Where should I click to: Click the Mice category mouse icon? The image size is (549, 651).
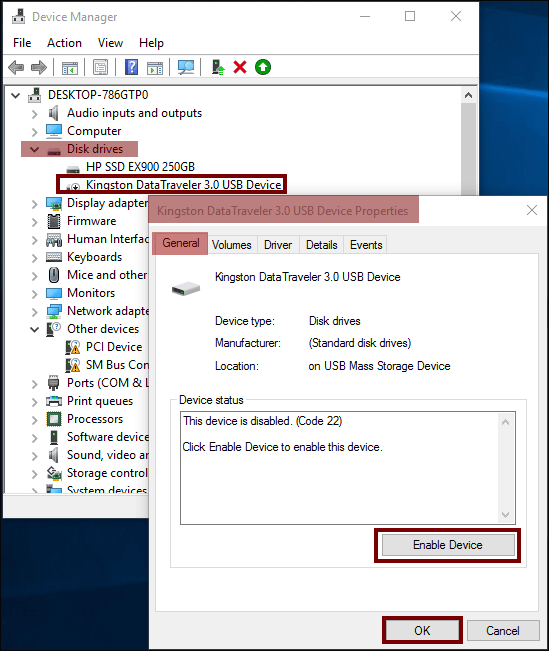point(54,275)
